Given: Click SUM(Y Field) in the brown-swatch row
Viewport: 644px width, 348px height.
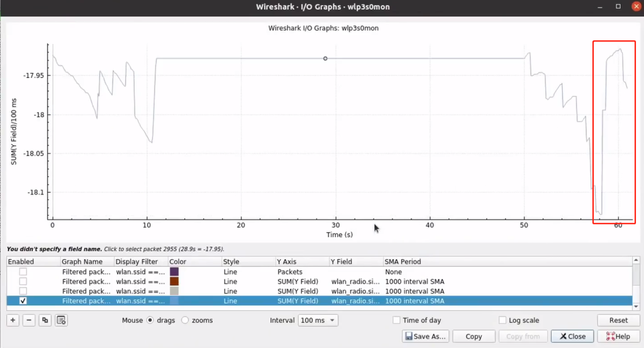Looking at the screenshot, I should pos(297,281).
